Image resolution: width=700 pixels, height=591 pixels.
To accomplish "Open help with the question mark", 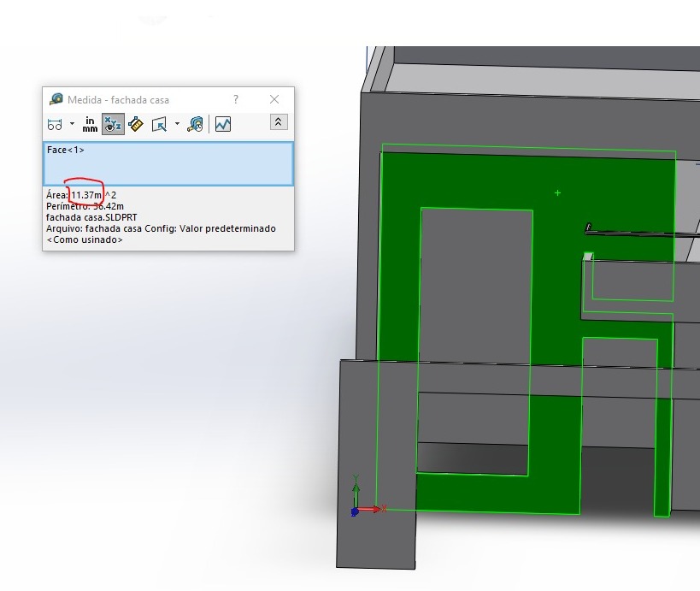I will point(236,99).
